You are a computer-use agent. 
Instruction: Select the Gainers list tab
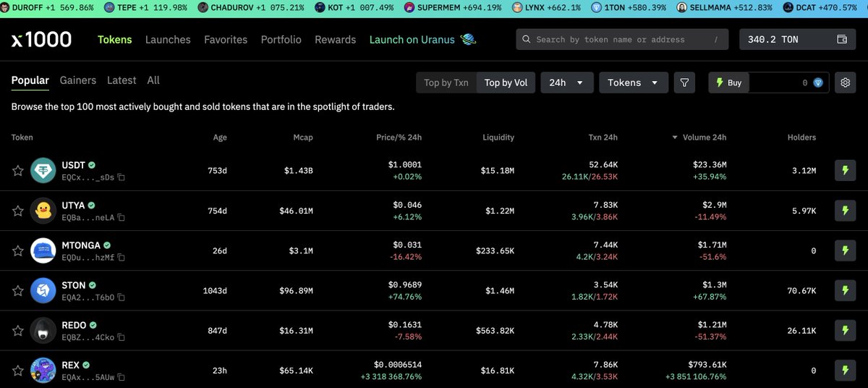point(78,80)
